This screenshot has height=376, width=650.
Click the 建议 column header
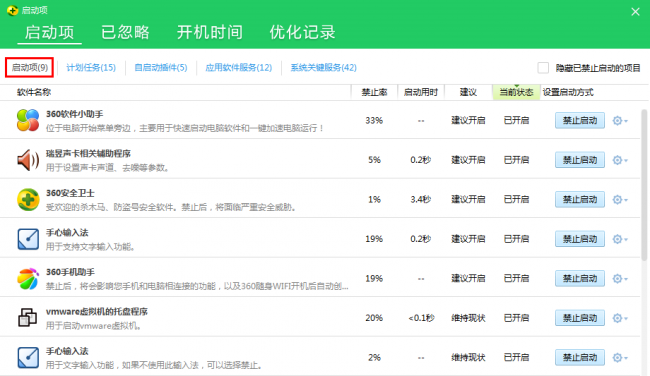[468, 92]
